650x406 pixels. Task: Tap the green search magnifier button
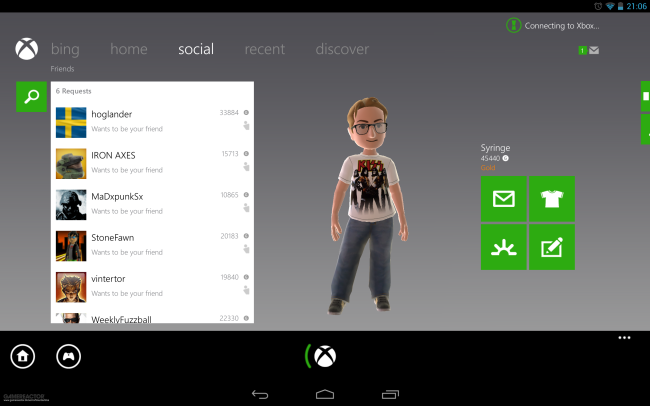pyautogui.click(x=32, y=97)
